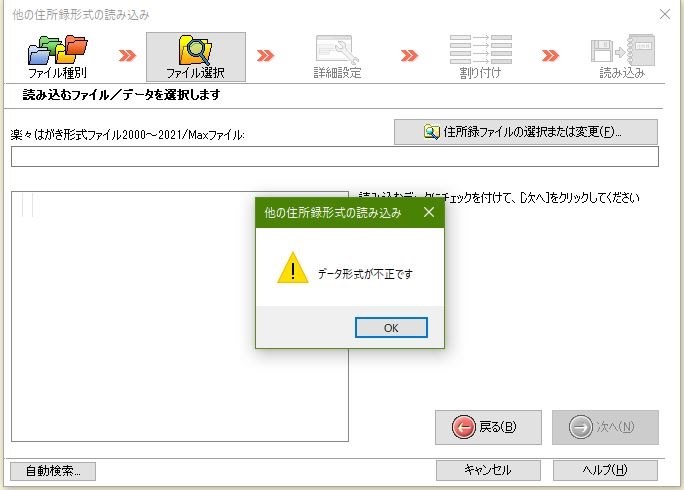Click the 読み込み step icon
Image resolution: width=684 pixels, height=490 pixels.
[622, 56]
